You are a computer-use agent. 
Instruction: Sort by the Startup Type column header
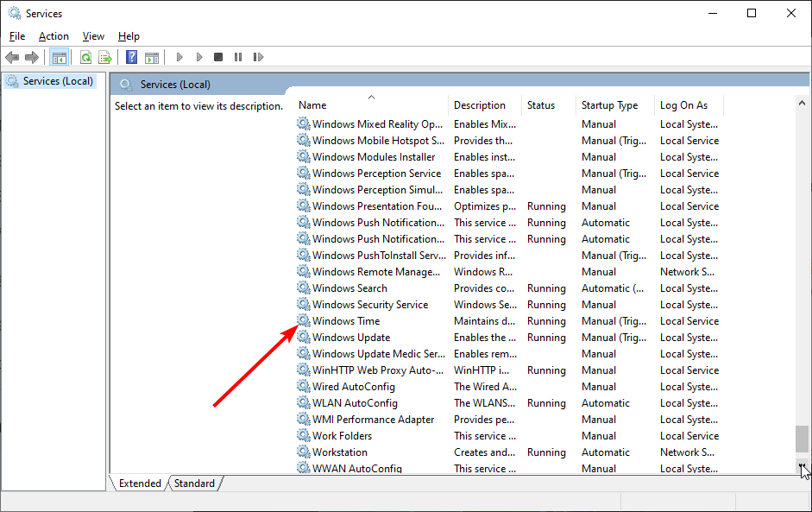[615, 105]
